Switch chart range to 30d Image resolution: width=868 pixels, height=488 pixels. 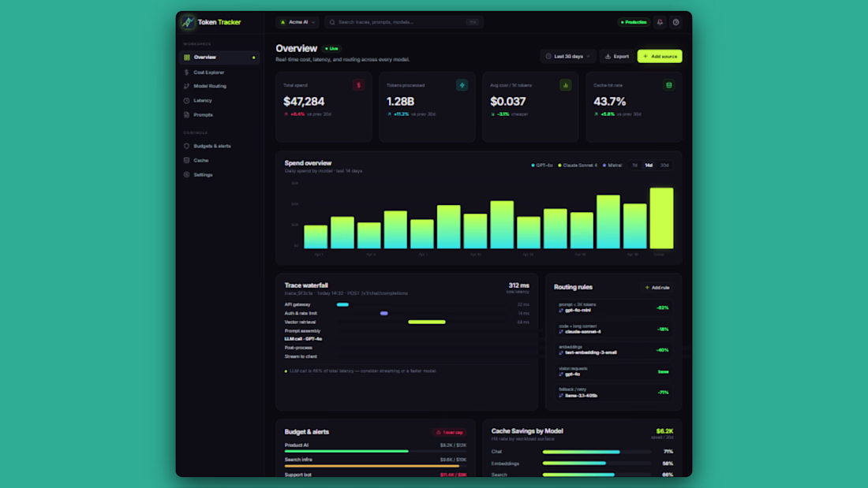[x=664, y=165]
